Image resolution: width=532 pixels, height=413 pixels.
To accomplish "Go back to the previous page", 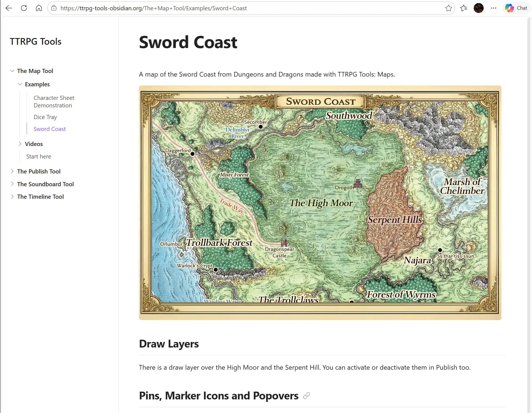I will point(9,8).
